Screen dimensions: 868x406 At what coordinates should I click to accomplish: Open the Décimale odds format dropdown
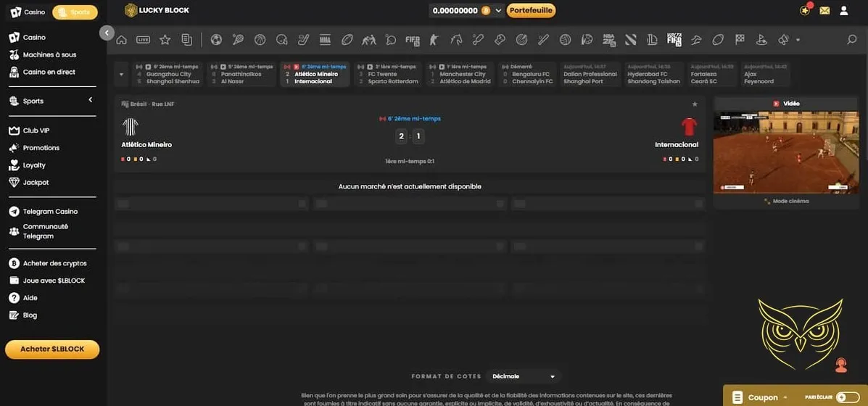coord(523,376)
